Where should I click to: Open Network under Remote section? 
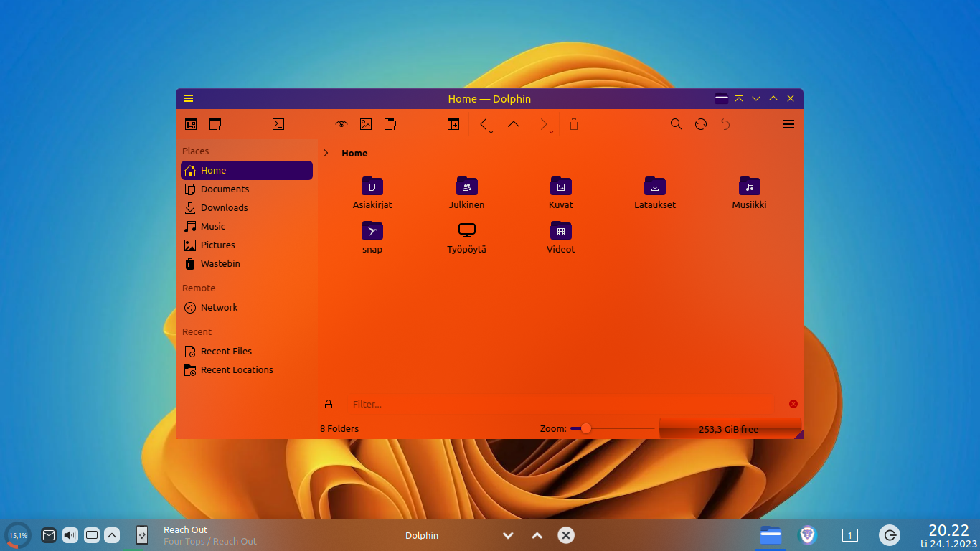click(x=247, y=307)
